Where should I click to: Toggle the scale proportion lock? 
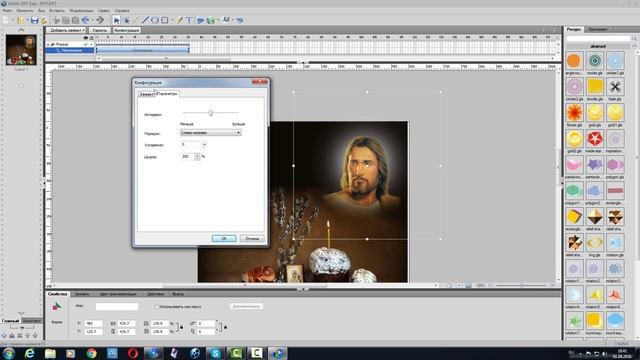tap(182, 327)
